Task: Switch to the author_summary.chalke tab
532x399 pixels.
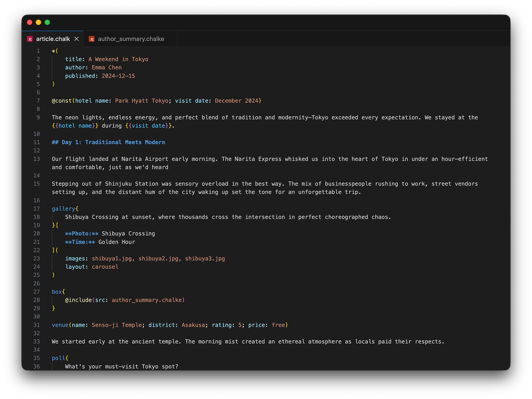Action: point(131,39)
